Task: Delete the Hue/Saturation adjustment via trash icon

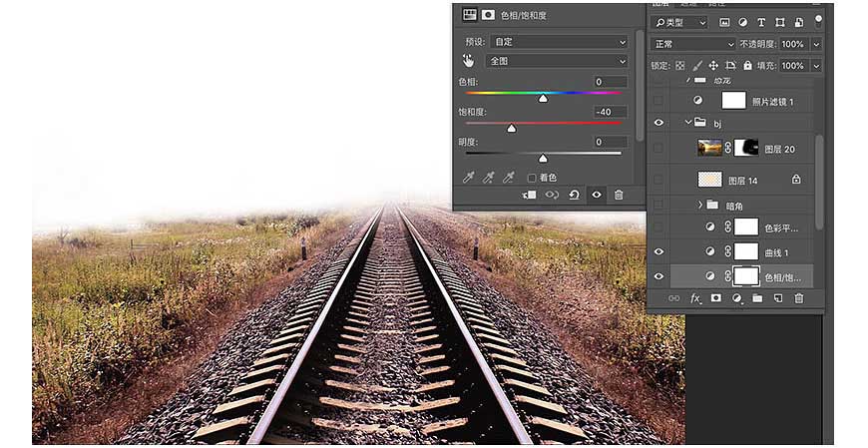Action: pos(619,195)
